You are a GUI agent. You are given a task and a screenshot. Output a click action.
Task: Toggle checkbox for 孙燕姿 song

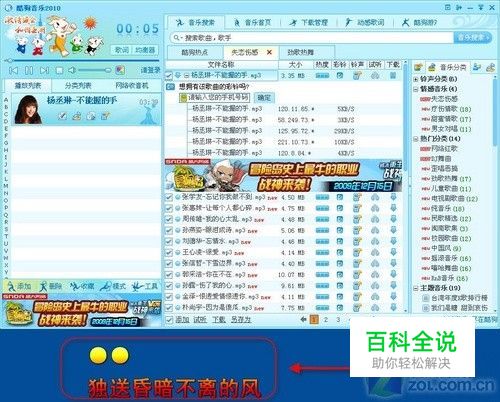coord(169,231)
